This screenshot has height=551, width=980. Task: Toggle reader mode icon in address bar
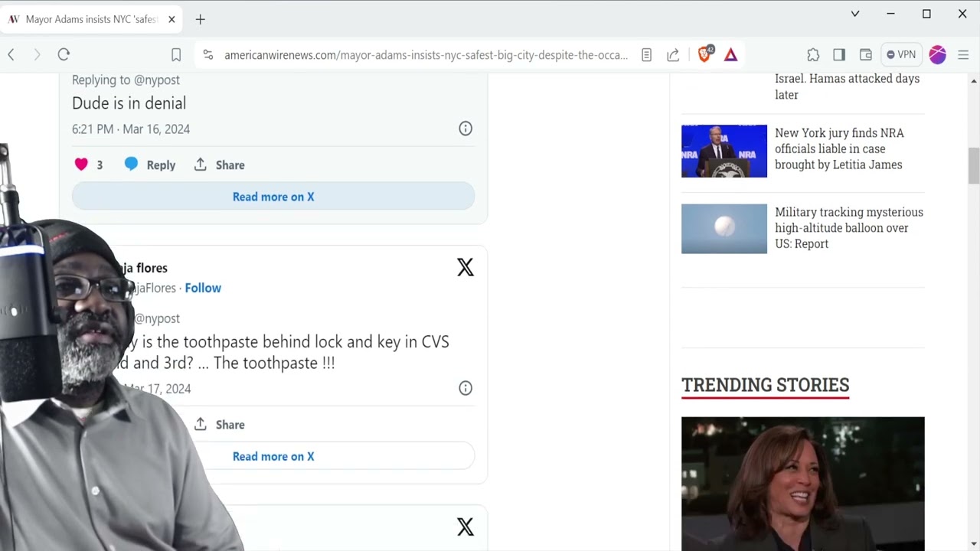coord(646,54)
